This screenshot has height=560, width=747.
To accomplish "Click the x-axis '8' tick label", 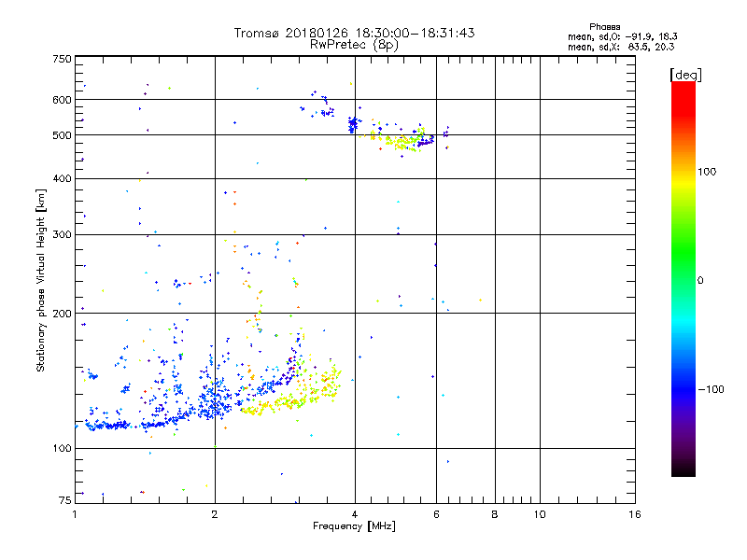I will click(495, 514).
